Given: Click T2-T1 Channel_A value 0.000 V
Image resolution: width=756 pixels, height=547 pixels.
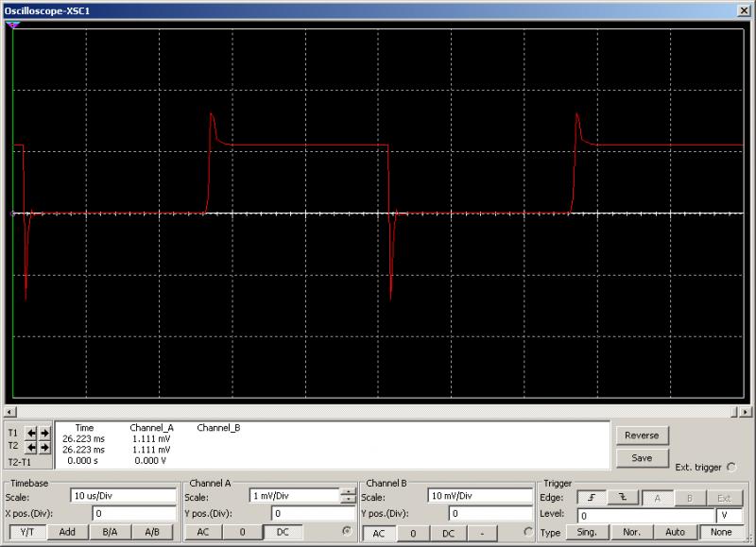Looking at the screenshot, I should click(150, 461).
